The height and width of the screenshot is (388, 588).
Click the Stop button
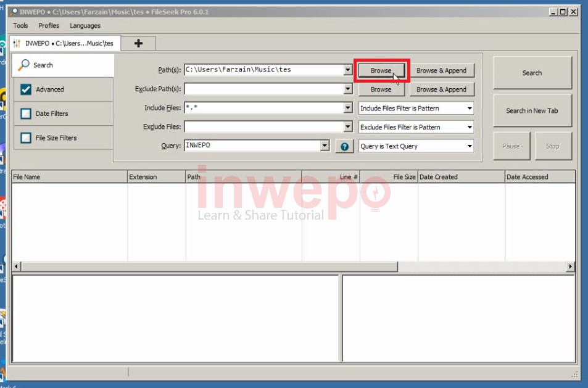click(553, 146)
